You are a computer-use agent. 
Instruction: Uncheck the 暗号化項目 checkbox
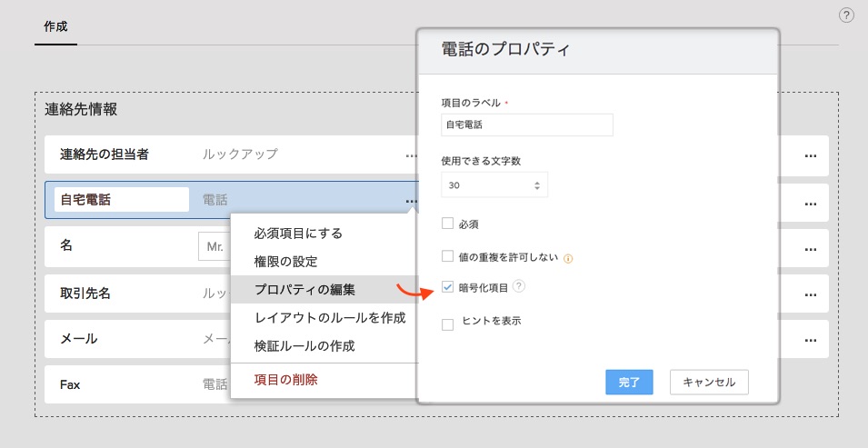coord(447,287)
